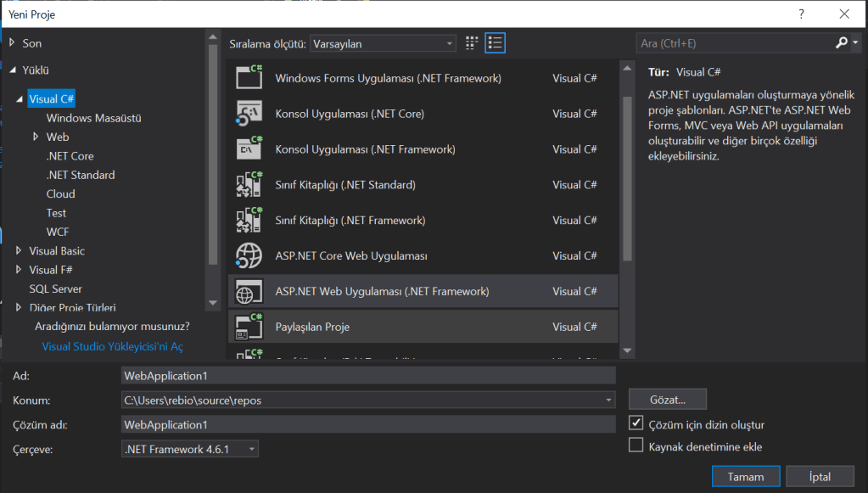868x493 pixels.
Task: Open the 'Visual Studio Yükleyicisi'ni Aç' link
Action: 112,346
